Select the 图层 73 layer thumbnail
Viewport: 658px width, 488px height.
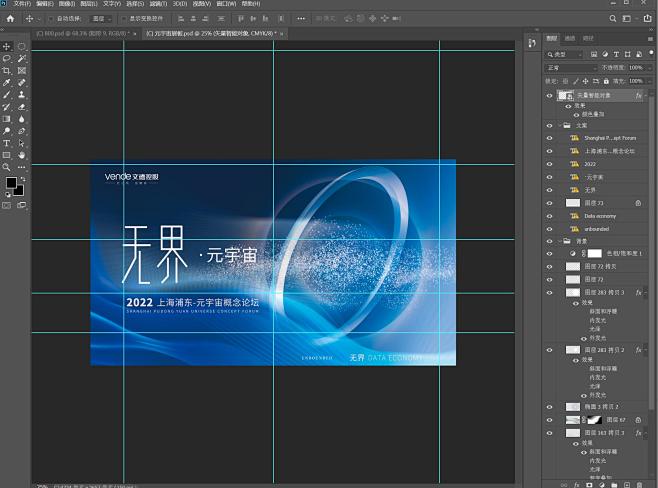pos(573,202)
